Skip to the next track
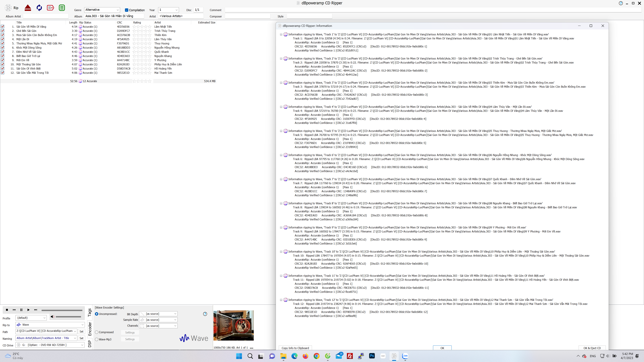Viewport: 644px width, 362px height. (36, 310)
